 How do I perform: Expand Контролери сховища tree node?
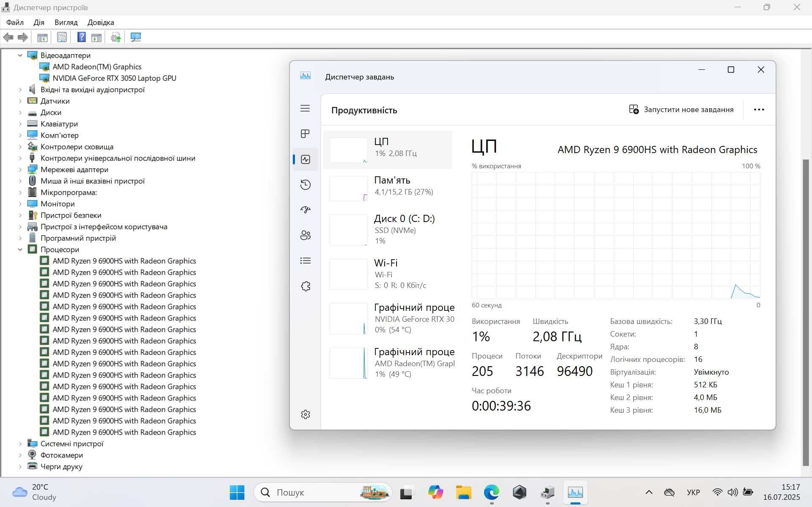click(x=20, y=147)
